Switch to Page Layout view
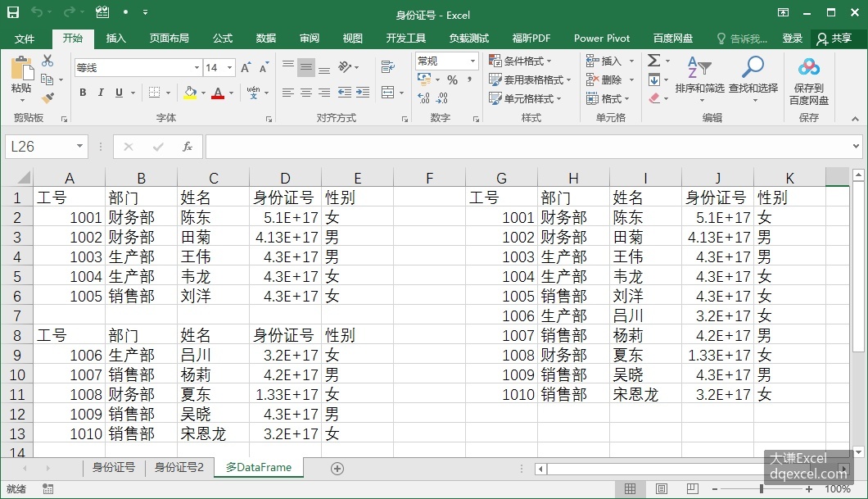 point(661,489)
